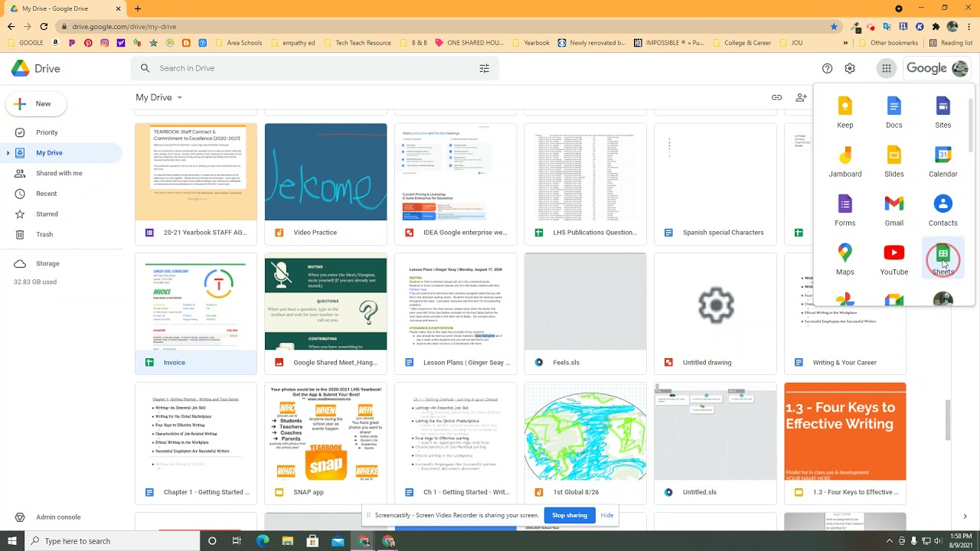Open Contacts from the apps grid
Screen dimensions: 980x551
[942, 210]
